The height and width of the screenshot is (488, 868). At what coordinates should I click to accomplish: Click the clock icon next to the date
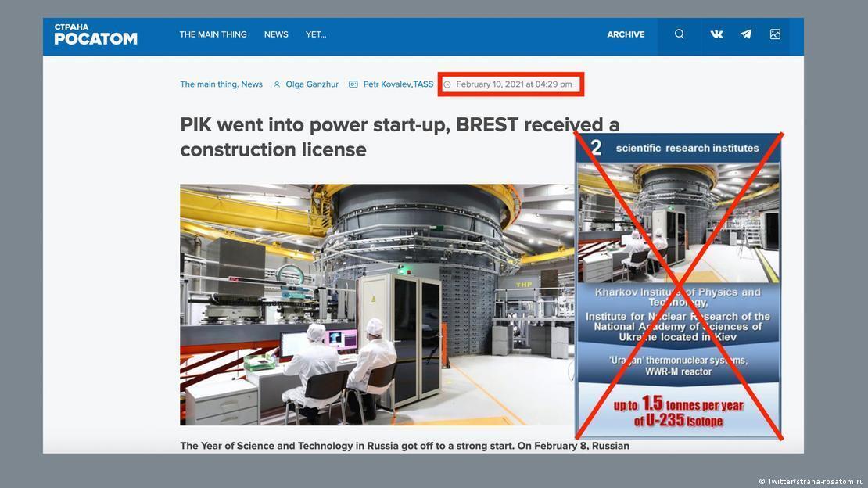[x=447, y=84]
